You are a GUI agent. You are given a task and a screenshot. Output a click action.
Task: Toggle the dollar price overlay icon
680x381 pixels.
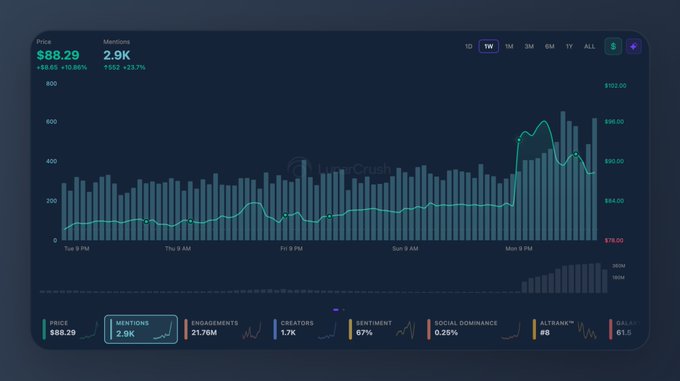click(x=613, y=46)
